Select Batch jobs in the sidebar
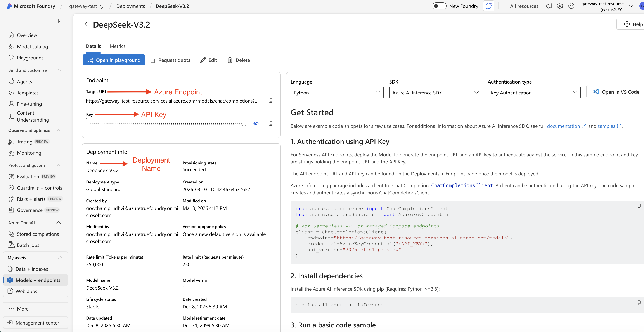 28,245
